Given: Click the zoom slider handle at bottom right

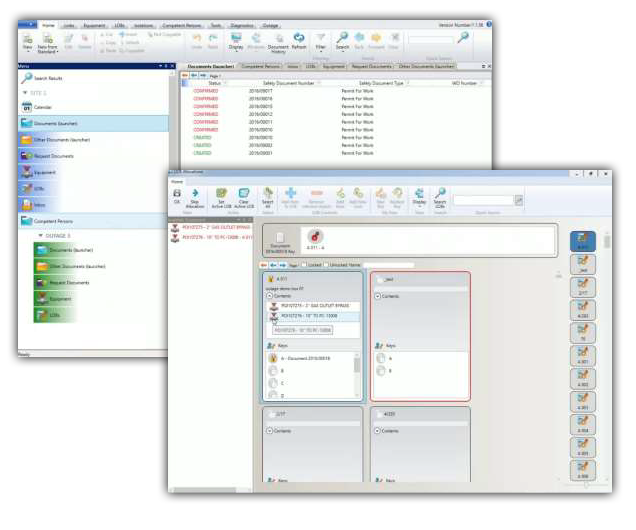Looking at the screenshot, I should pyautogui.click(x=586, y=485).
